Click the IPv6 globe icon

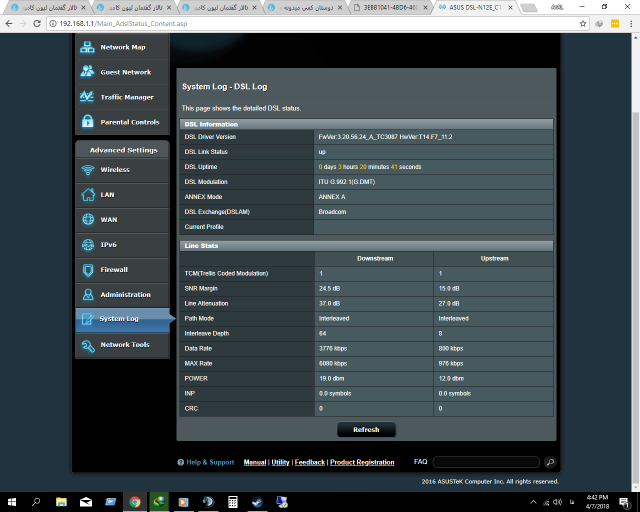(x=88, y=245)
